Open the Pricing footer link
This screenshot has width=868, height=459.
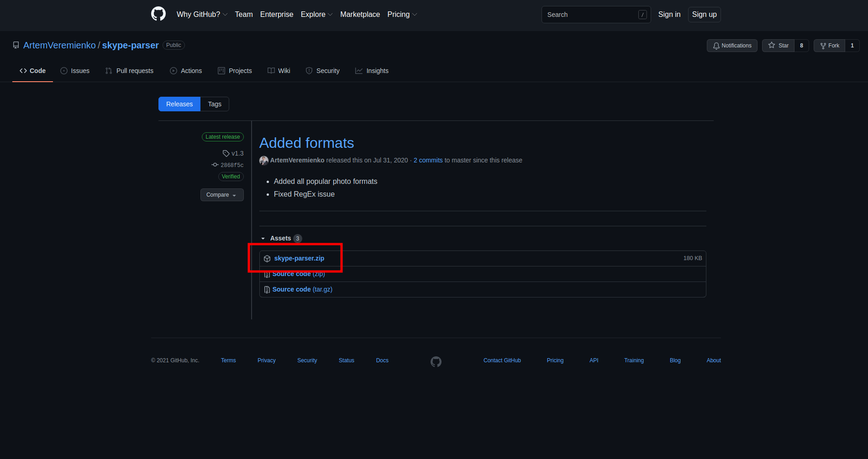pyautogui.click(x=555, y=360)
